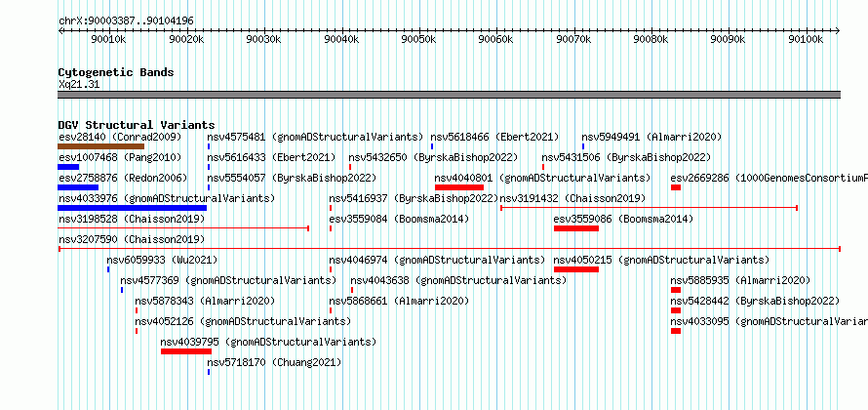Click the 90050k ruler position
Viewport: 868px width, 410px height.
coord(419,39)
